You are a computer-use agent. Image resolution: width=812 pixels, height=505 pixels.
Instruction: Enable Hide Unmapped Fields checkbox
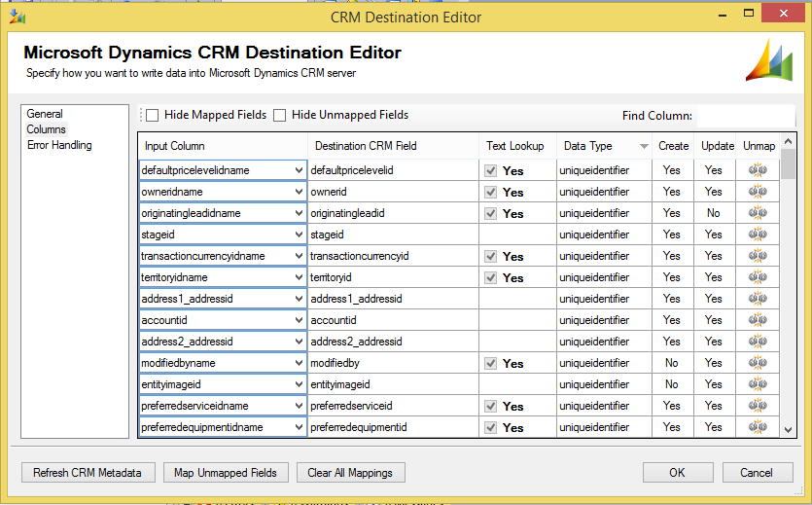pyautogui.click(x=280, y=115)
